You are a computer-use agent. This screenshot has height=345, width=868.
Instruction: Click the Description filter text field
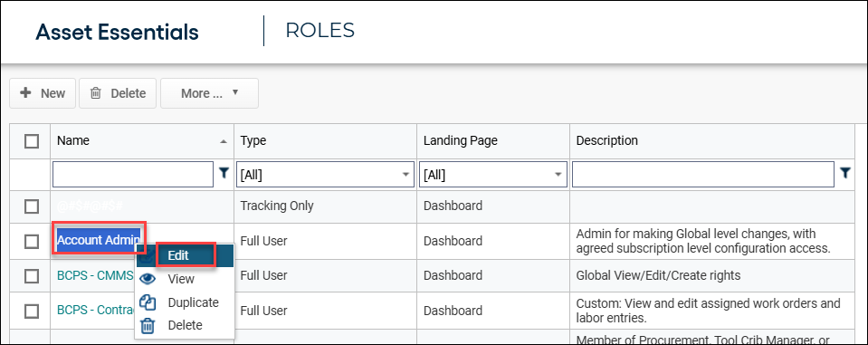[703, 175]
